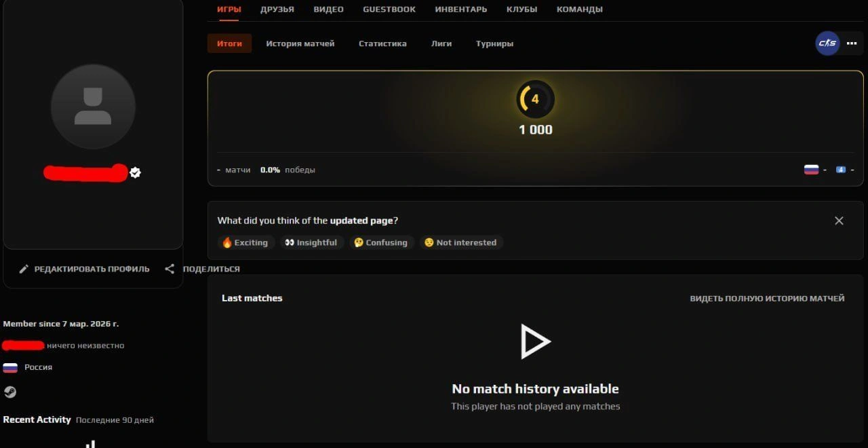The height and width of the screenshot is (448, 868).
Task: Click the Steam account icon
Action: click(10, 392)
